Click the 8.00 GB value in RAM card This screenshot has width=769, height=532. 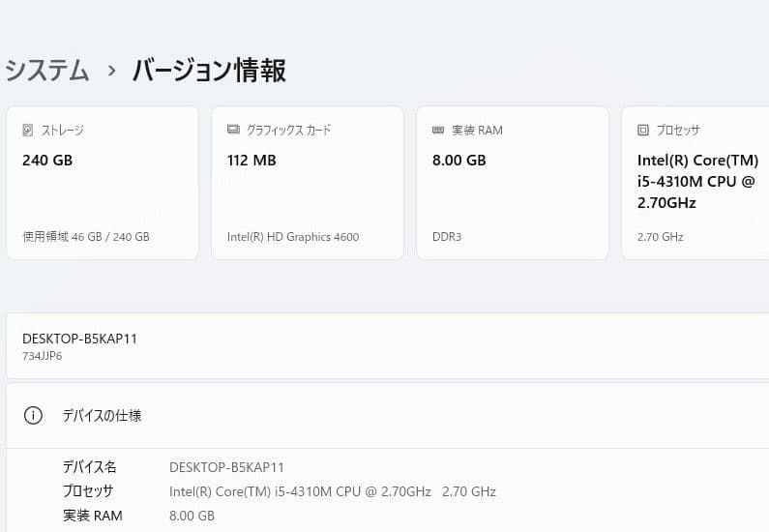pyautogui.click(x=459, y=161)
